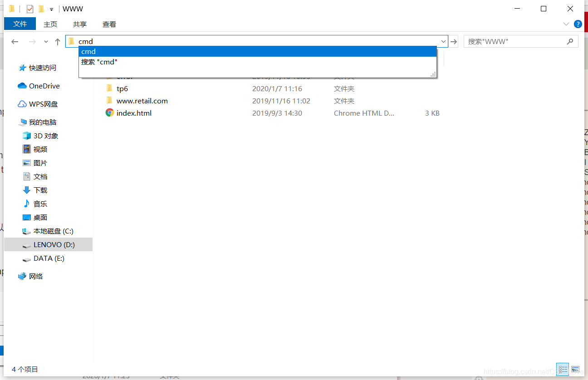Screen dimensions: 588x380
Task: Expand the ribbon with the chevron
Action: [x=566, y=24]
